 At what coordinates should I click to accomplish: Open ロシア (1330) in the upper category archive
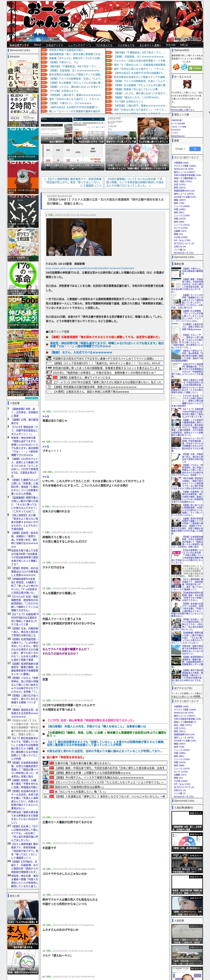pyautogui.click(x=181, y=228)
